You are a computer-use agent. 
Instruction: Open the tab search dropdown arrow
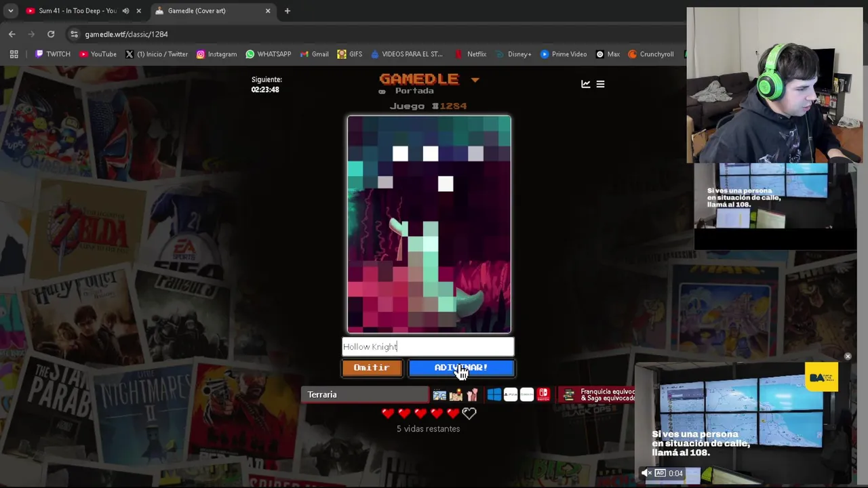pos(10,11)
